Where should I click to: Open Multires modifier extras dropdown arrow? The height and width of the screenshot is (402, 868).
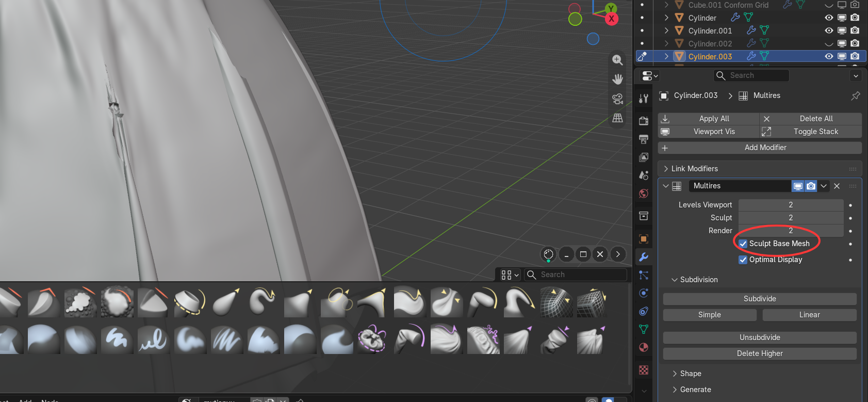click(x=824, y=186)
